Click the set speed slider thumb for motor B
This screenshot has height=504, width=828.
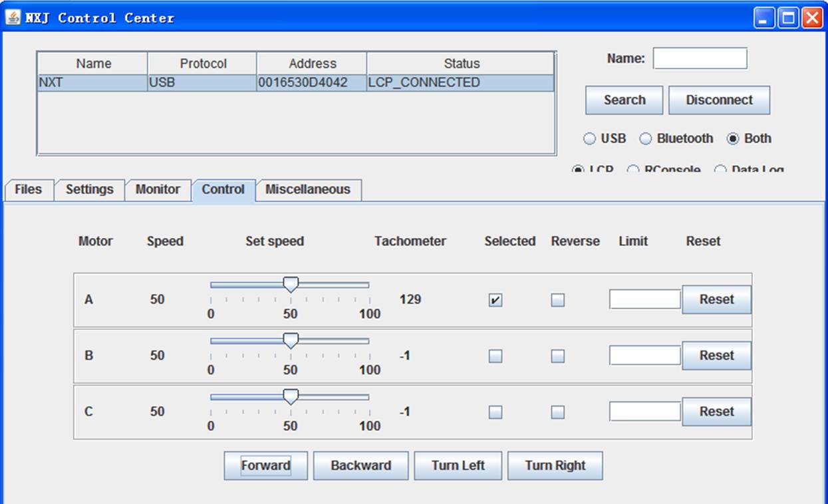click(x=291, y=340)
